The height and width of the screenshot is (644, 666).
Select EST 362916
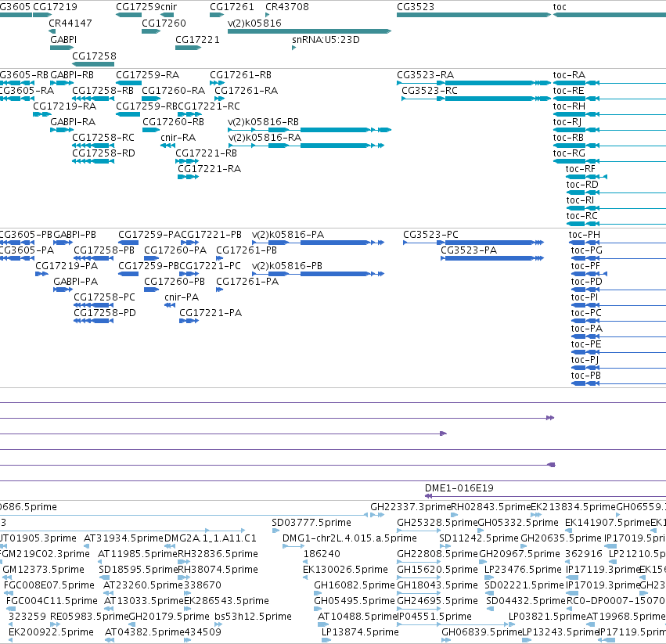(x=584, y=554)
